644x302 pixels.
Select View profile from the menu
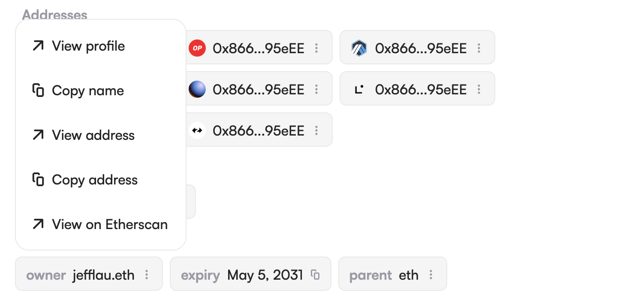click(88, 46)
